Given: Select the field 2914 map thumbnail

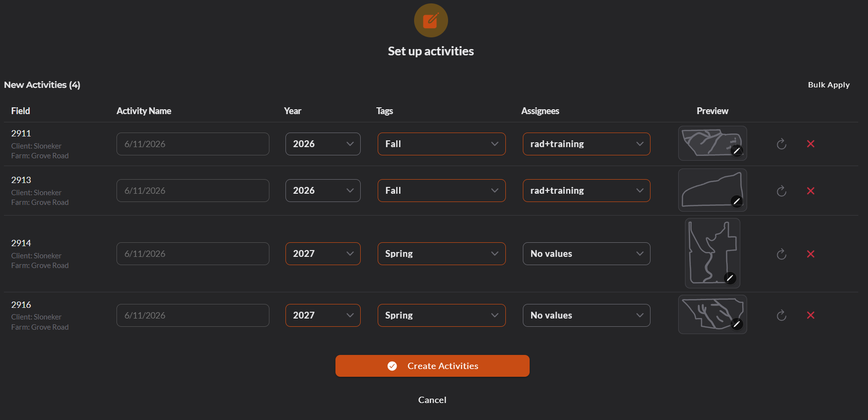Looking at the screenshot, I should [712, 253].
